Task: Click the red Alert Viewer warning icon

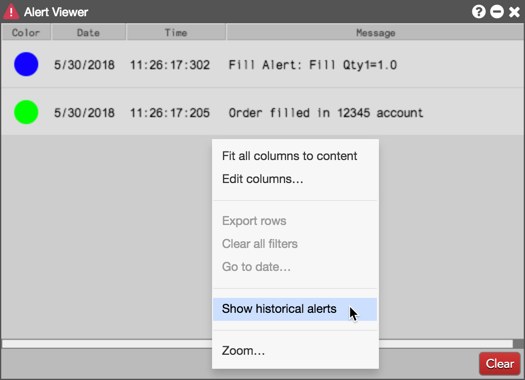Action: click(x=11, y=11)
